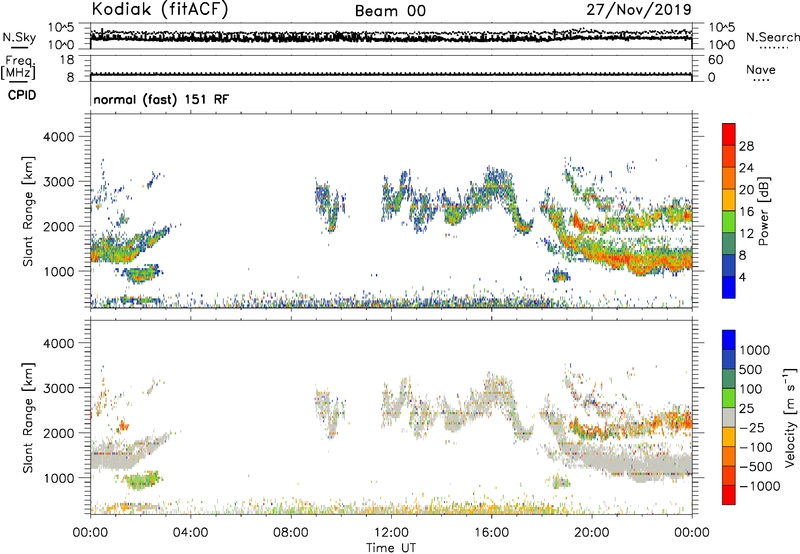Click the '-25' tick on Velocity scale
Screen dimensions: 800x554
point(752,428)
